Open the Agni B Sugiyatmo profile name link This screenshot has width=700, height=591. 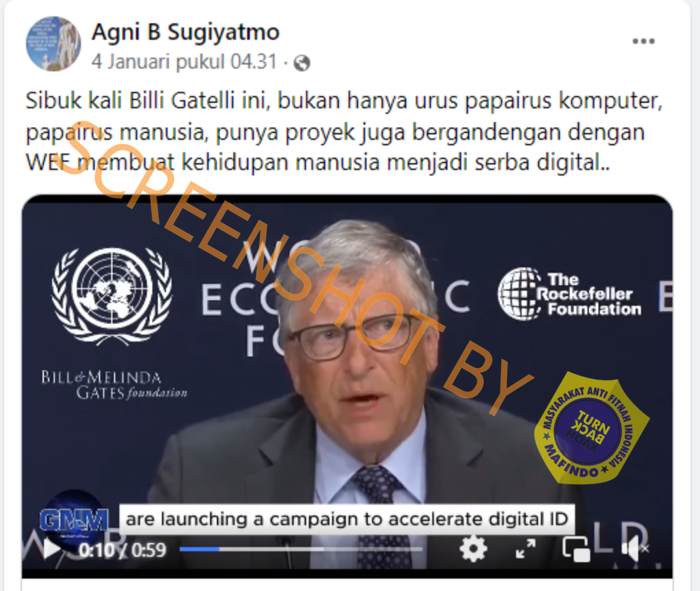186,32
